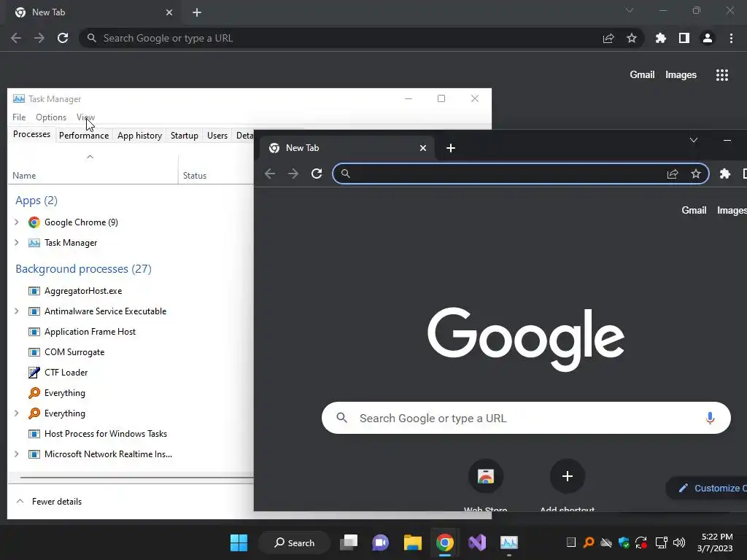
Task: Close New Tab in background Chrome window
Action: point(169,12)
